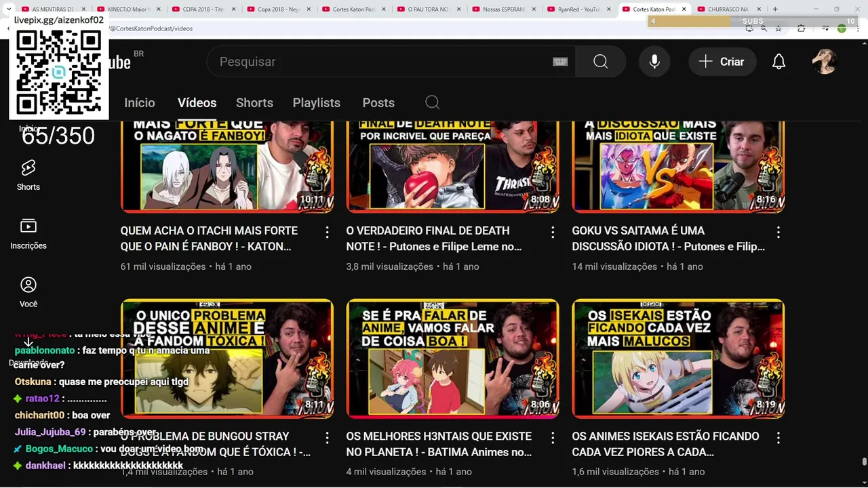Open a new browser tab
Image resolution: width=868 pixels, height=488 pixels.
775,9
